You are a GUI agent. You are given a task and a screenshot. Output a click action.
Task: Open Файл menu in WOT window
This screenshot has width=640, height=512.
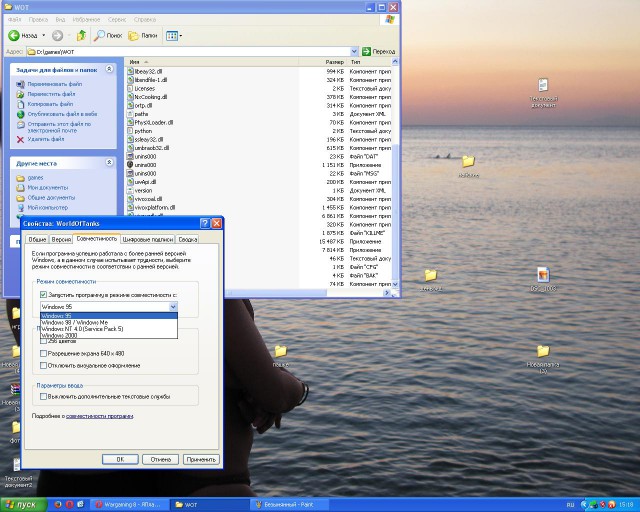coord(15,19)
